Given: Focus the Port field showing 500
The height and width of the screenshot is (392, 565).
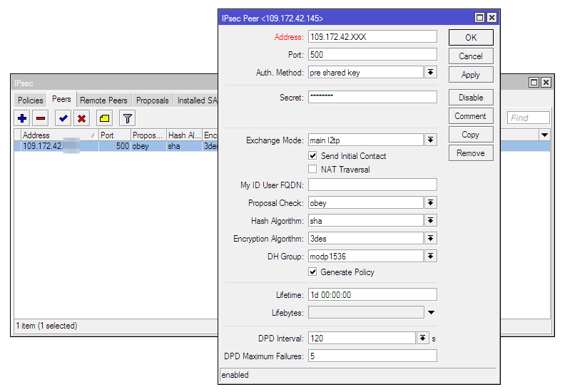Looking at the screenshot, I should coord(372,54).
